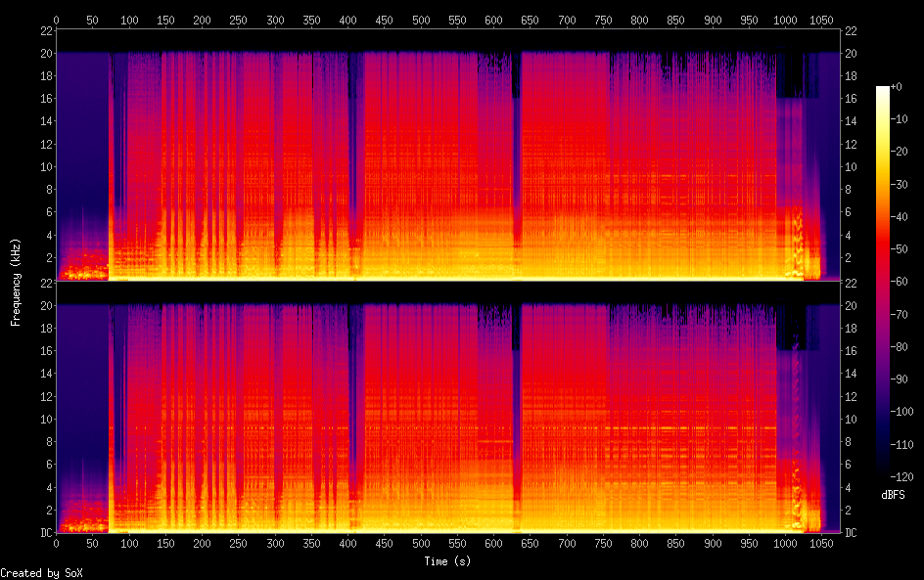Click the "Frequency (kHz)" axis label
Image resolution: width=924 pixels, height=580 pixels.
click(x=16, y=282)
